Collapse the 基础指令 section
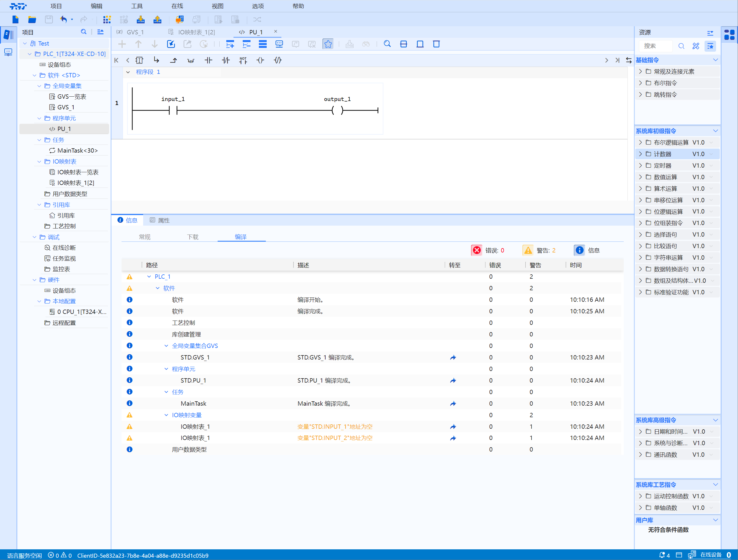The width and height of the screenshot is (738, 560). pyautogui.click(x=715, y=60)
